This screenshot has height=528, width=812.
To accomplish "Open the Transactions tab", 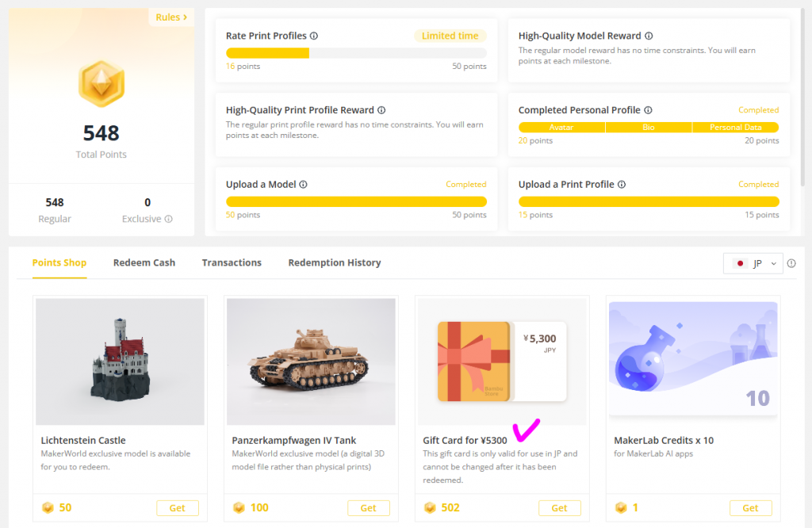I will click(x=232, y=262).
